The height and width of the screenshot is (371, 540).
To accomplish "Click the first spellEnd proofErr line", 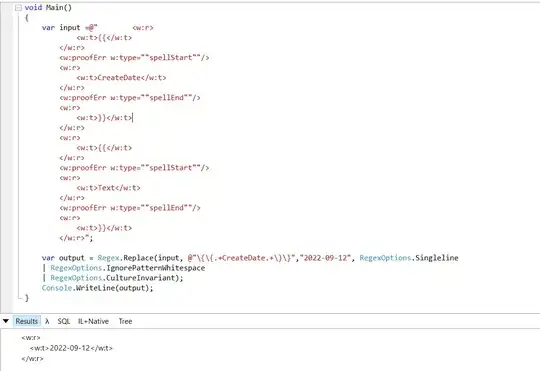I will pos(130,97).
